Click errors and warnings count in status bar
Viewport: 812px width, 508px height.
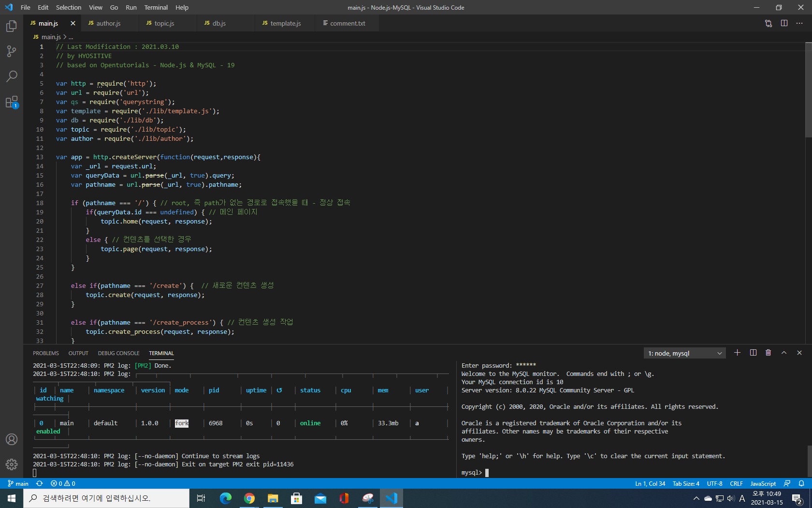63,483
